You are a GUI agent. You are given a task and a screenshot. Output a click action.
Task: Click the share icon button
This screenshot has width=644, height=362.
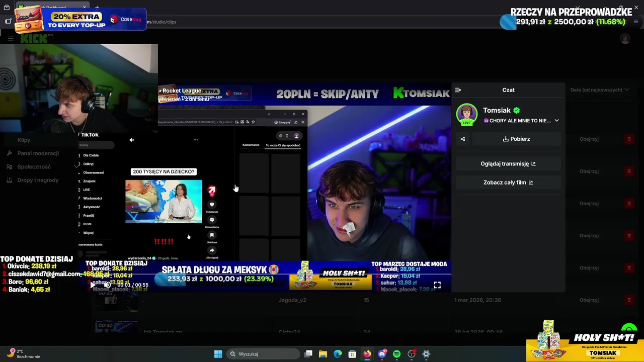[x=463, y=139]
